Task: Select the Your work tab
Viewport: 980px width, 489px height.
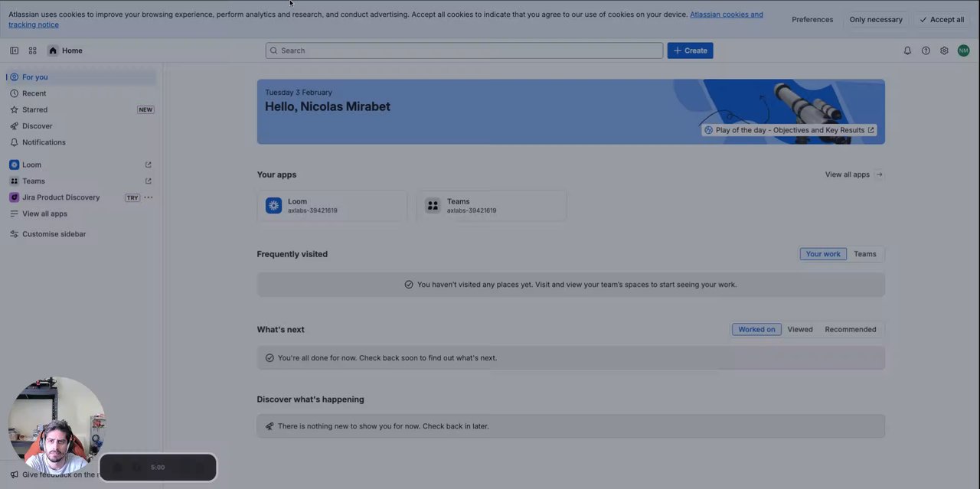Action: coord(823,254)
